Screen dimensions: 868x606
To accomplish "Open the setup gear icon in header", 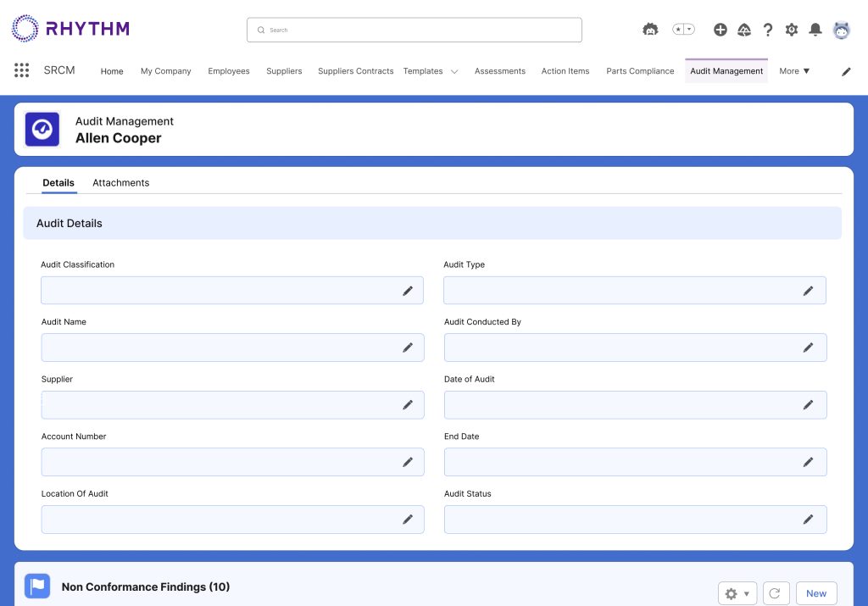I will pyautogui.click(x=792, y=30).
